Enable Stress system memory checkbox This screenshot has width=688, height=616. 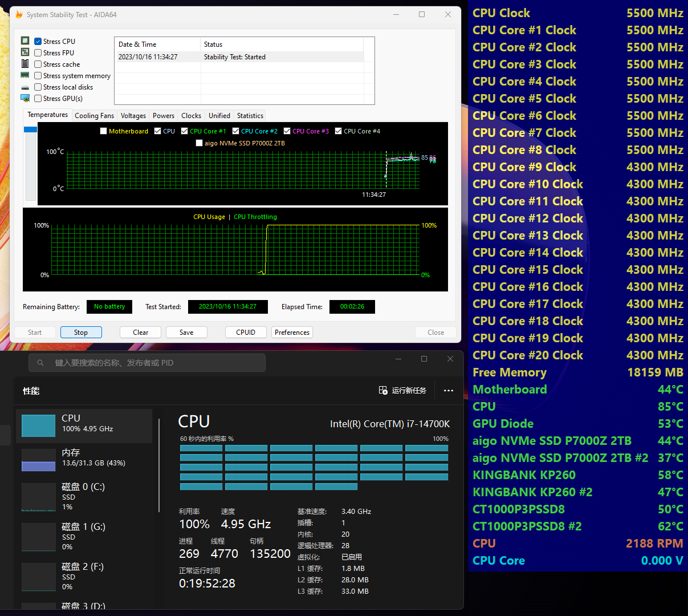tap(38, 75)
